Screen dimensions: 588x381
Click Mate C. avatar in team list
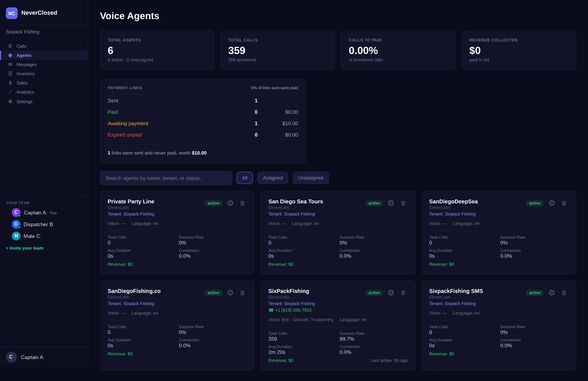click(16, 236)
